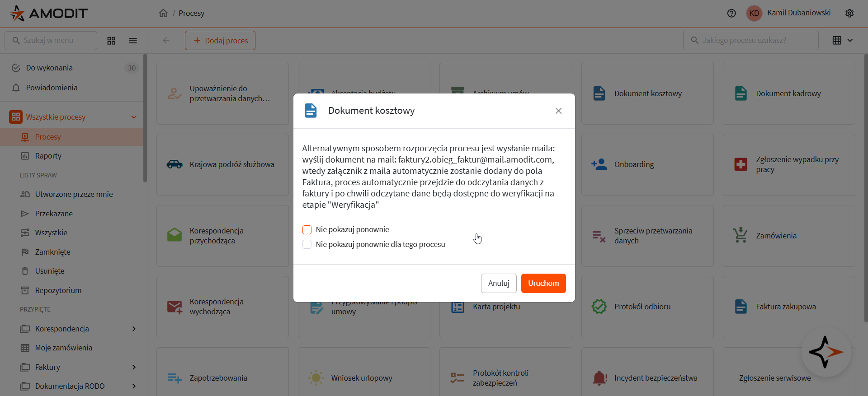Expand the Faktury pinned folder

point(134,367)
